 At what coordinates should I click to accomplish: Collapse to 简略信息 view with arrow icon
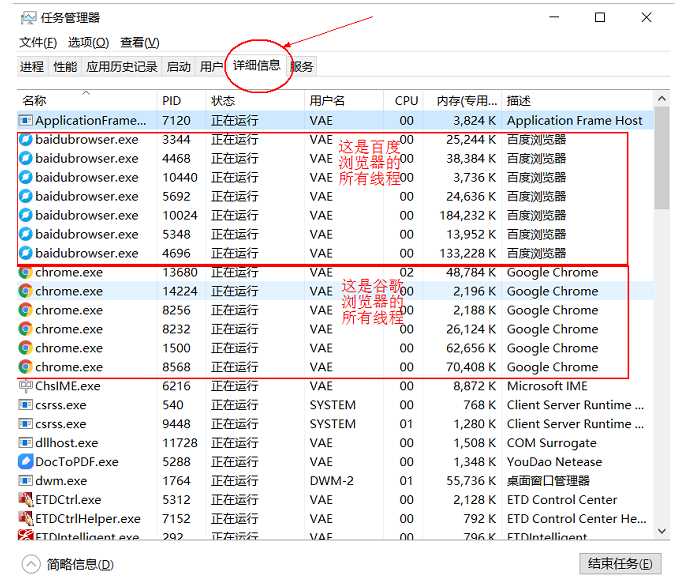[x=31, y=565]
